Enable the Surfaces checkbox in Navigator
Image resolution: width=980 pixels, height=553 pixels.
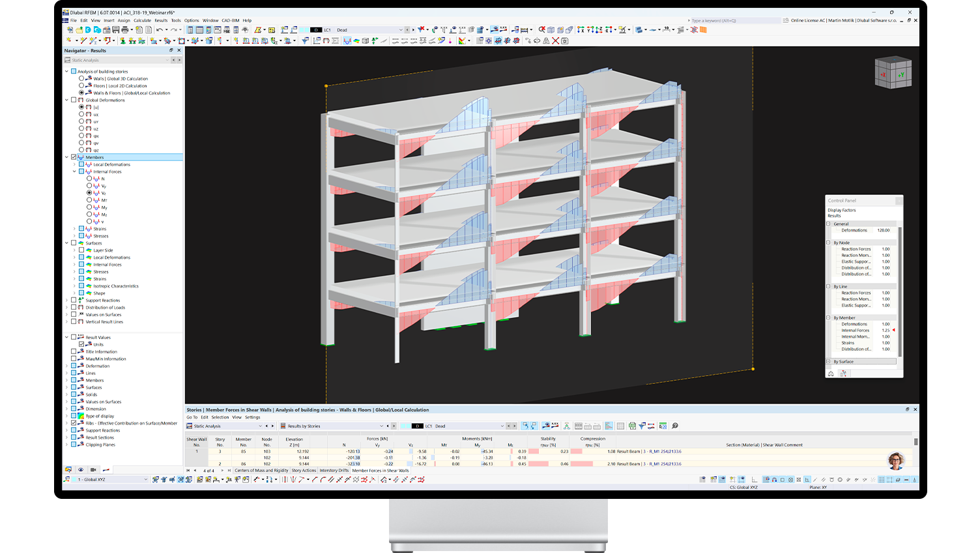74,243
